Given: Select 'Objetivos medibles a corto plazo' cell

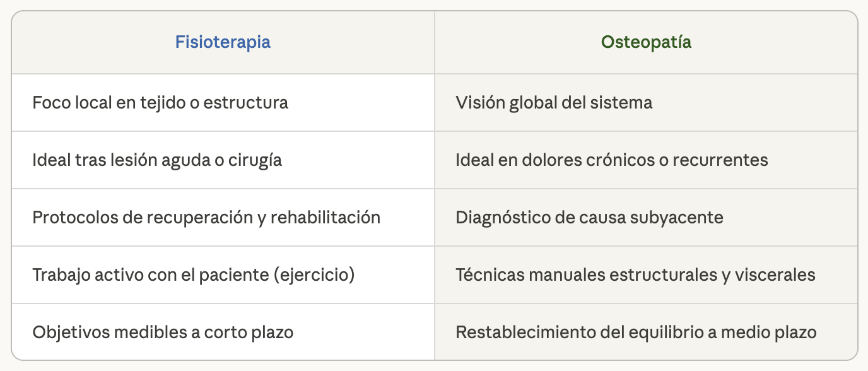Looking at the screenshot, I should [163, 332].
